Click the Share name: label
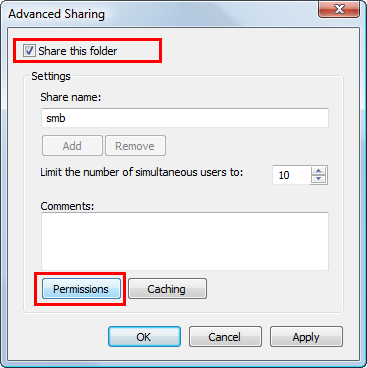 pyautogui.click(x=71, y=97)
